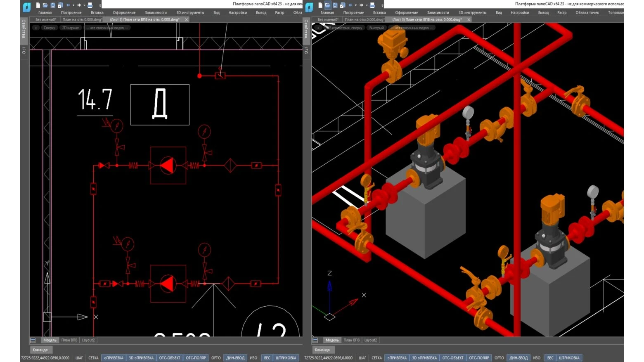Toggle ОРТО mode in left status bar

coord(216,358)
